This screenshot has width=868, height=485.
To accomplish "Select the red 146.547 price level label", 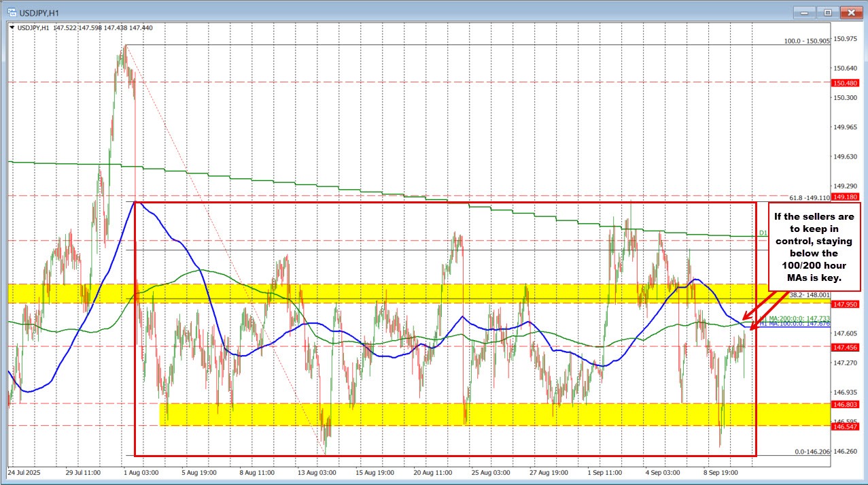I will click(x=845, y=427).
